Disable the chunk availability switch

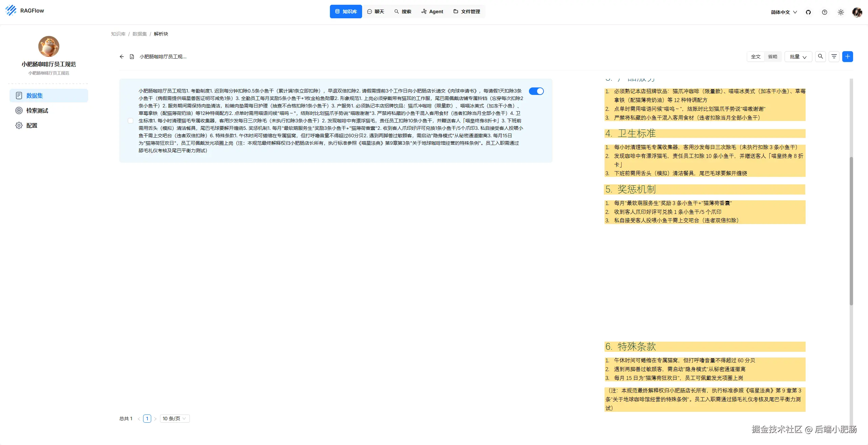[x=536, y=91]
